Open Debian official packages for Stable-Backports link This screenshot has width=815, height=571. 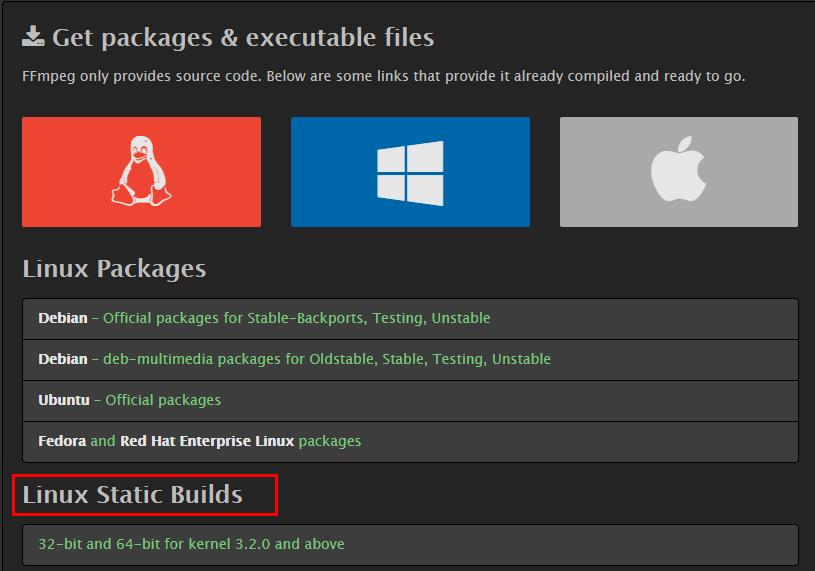pyautogui.click(x=297, y=318)
